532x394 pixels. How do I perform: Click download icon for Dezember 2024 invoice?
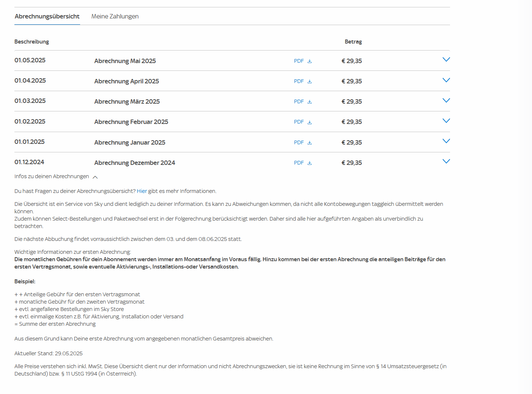tap(309, 163)
